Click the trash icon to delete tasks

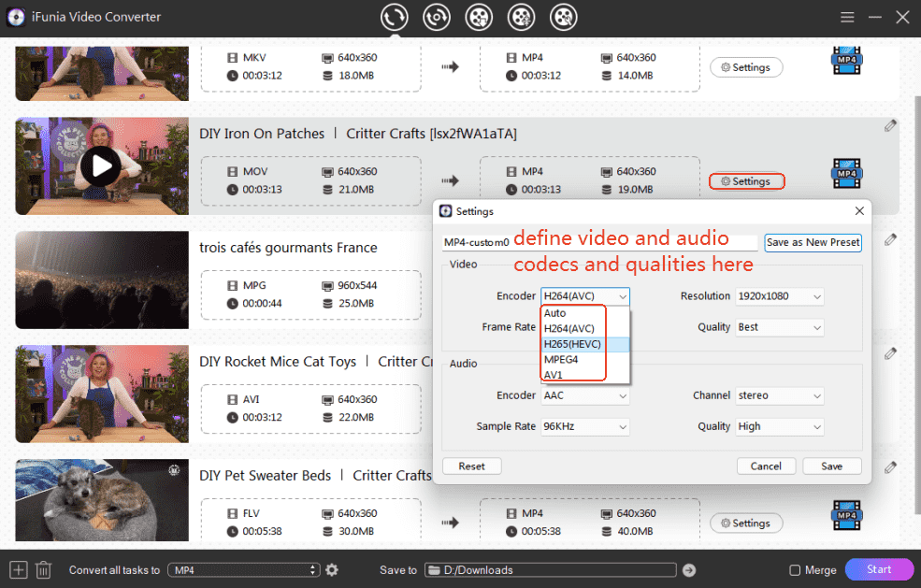coord(43,569)
